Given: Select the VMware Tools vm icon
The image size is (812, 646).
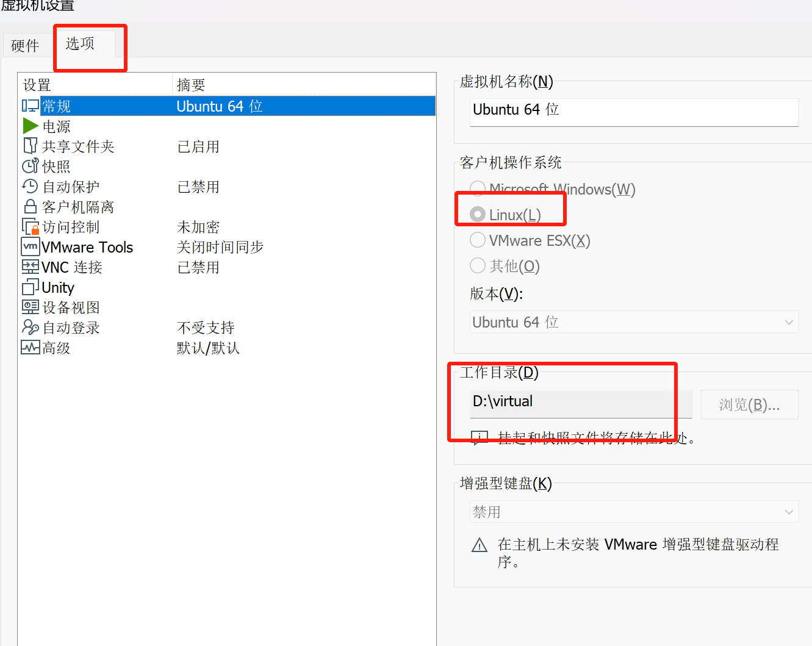Looking at the screenshot, I should (x=31, y=247).
